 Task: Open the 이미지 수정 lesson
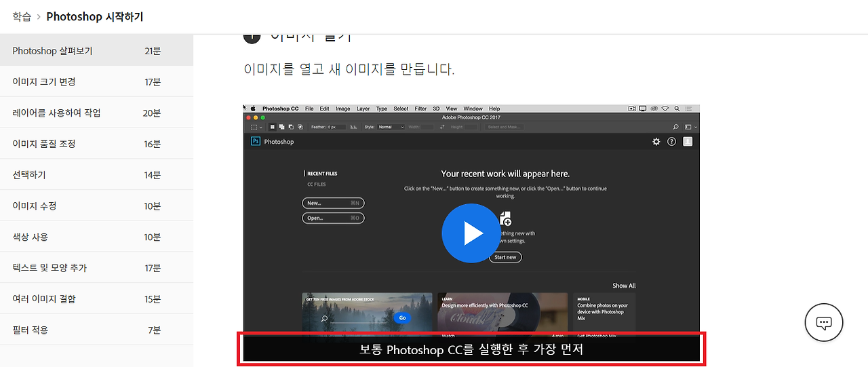click(x=96, y=206)
